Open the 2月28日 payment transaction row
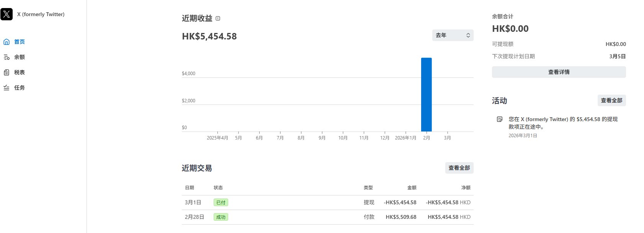The image size is (644, 233). point(327,217)
